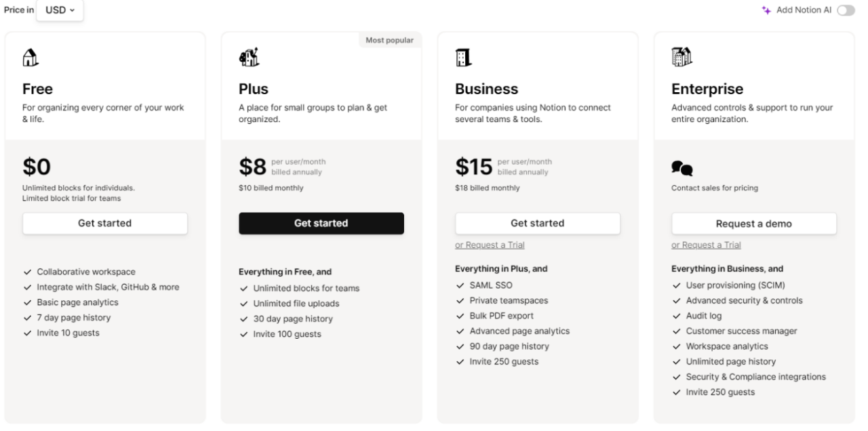Enable the Add Notion AI toggle
Viewport: 868px width, 431px height.
846,10
